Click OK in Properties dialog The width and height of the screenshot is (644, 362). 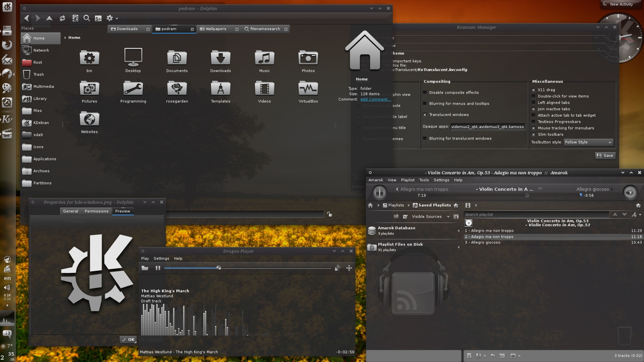tap(128, 339)
